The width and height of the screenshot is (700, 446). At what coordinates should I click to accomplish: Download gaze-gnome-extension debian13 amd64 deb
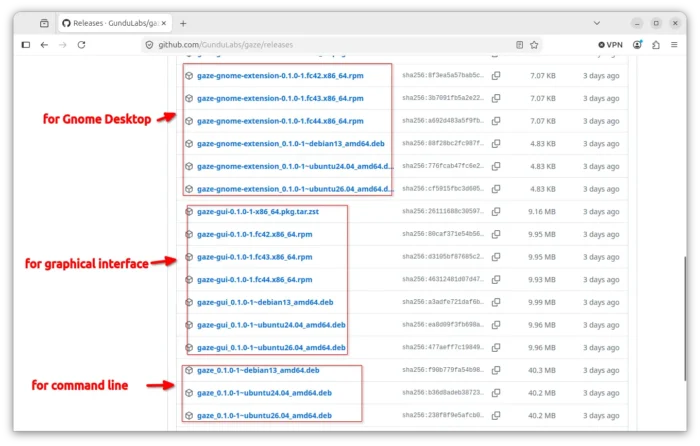(x=291, y=144)
